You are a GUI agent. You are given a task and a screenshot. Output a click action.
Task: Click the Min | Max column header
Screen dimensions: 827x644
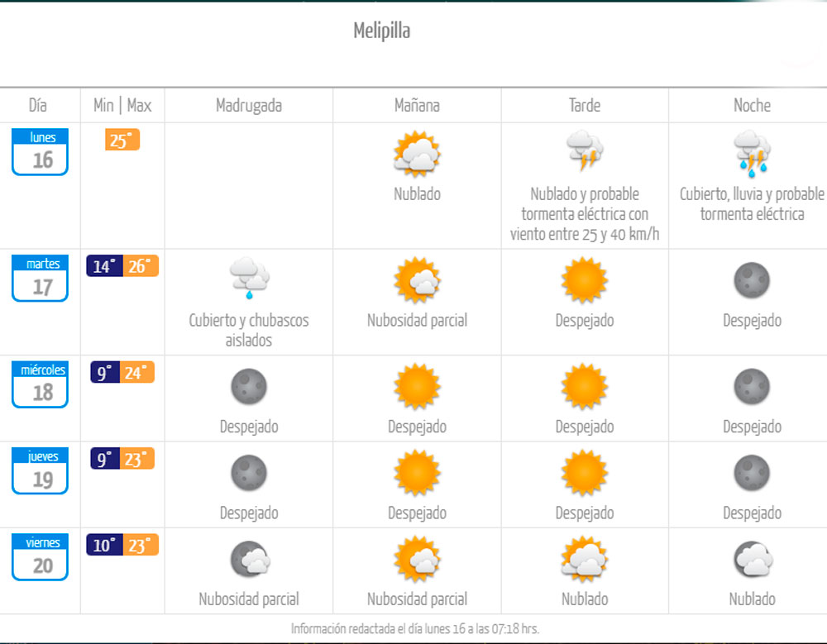click(122, 105)
